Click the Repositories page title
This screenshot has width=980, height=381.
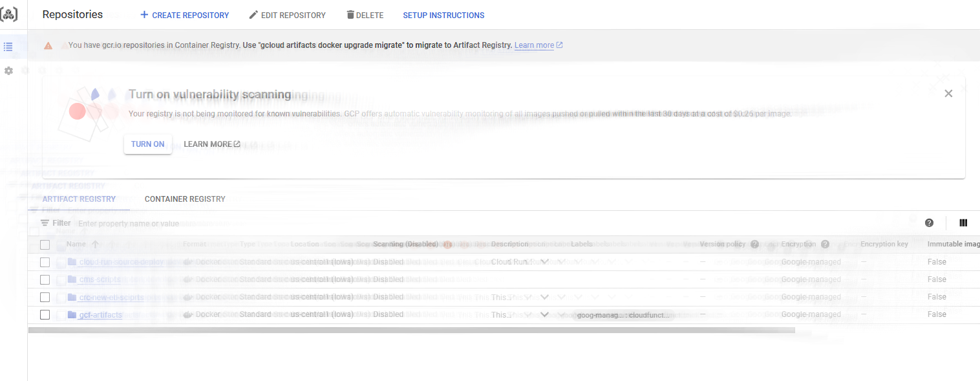click(x=72, y=14)
